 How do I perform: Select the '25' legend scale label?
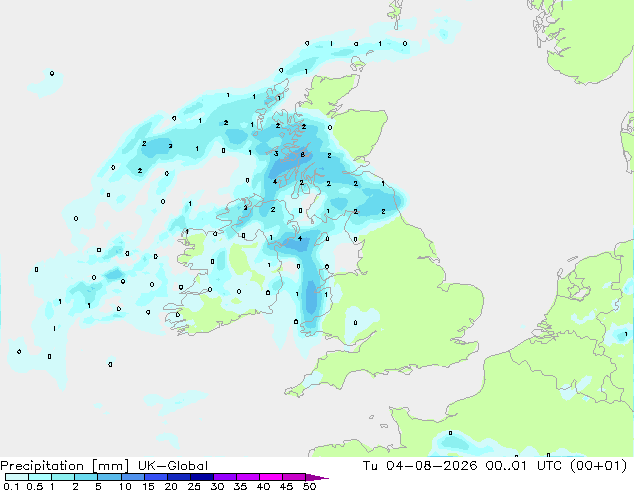pos(194,486)
